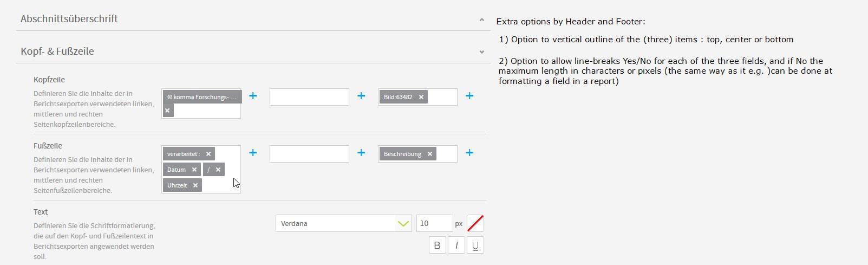Add item to Fußzeile left field
This screenshot has height=265, width=868.
253,153
